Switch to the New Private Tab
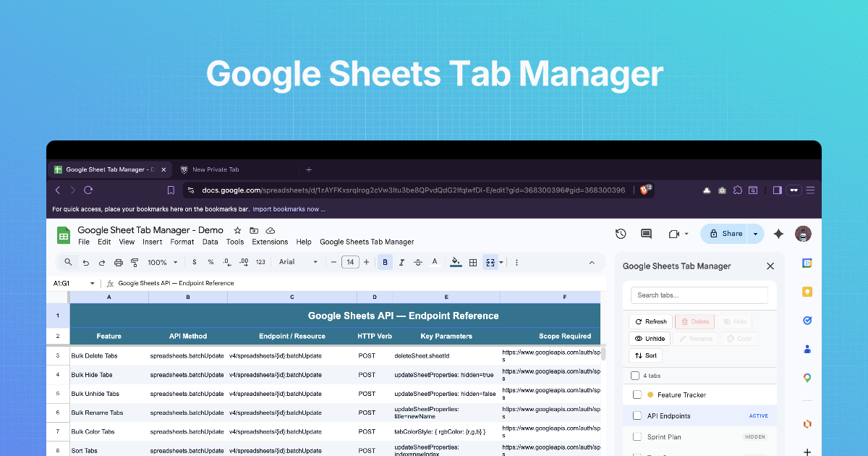The height and width of the screenshot is (456, 868). [x=210, y=169]
